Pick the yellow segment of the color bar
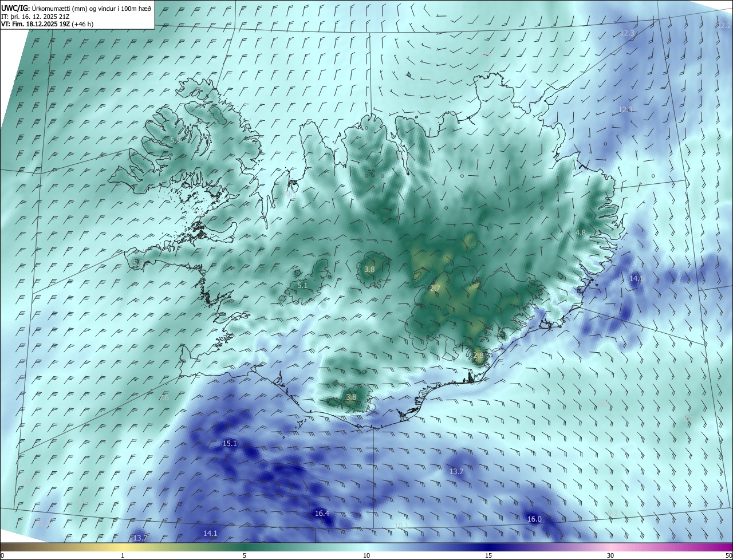Screen dimensions: 733x560 (x=123, y=547)
